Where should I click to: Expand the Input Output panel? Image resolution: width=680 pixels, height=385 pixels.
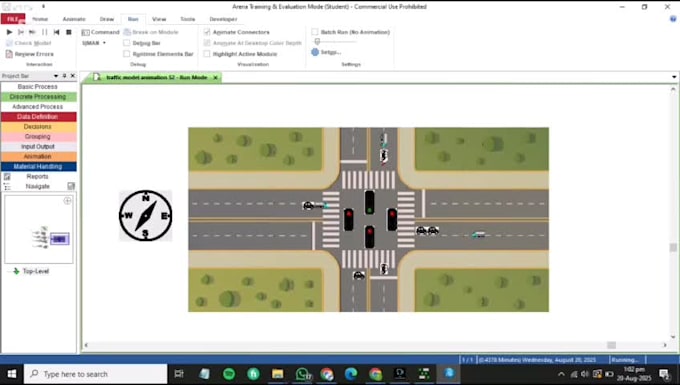point(38,147)
